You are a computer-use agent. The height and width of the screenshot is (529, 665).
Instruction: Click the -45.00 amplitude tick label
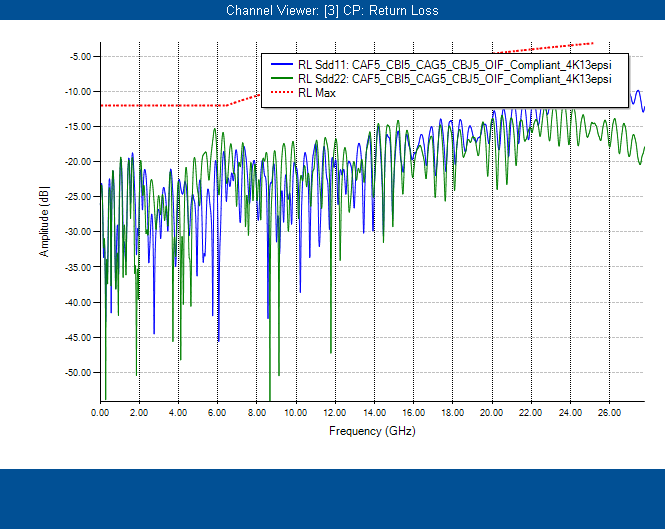(78, 338)
